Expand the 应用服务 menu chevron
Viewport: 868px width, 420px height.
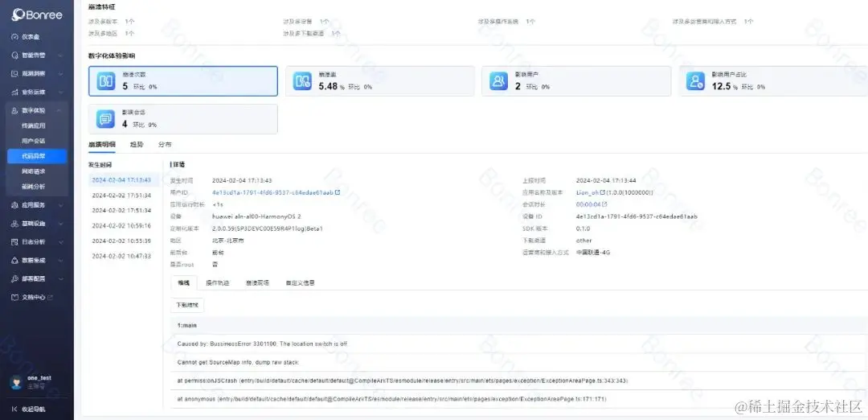pyautogui.click(x=59, y=205)
